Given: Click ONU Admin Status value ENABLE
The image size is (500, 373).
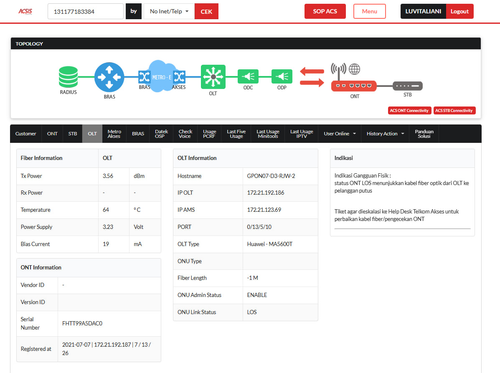Looking at the screenshot, I should (x=257, y=295).
